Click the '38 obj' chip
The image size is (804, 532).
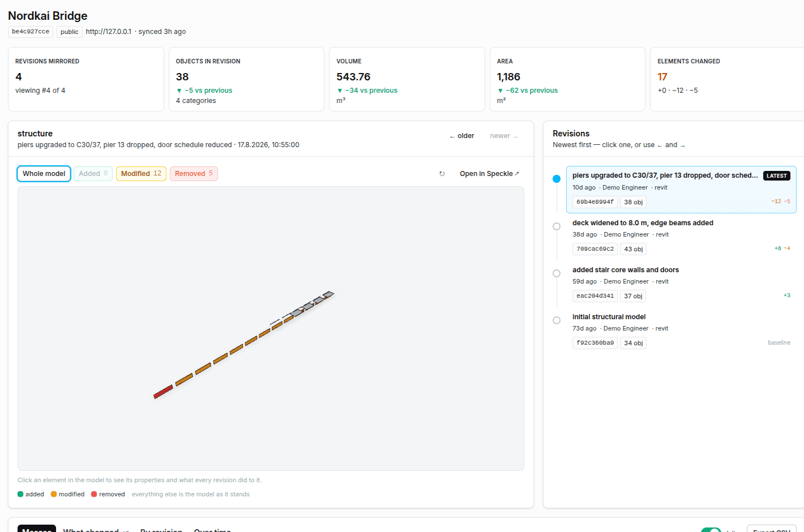pos(633,202)
